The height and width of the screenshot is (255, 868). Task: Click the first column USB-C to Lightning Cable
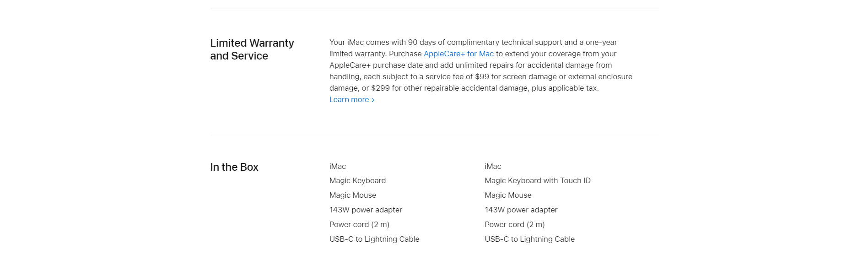pyautogui.click(x=374, y=239)
